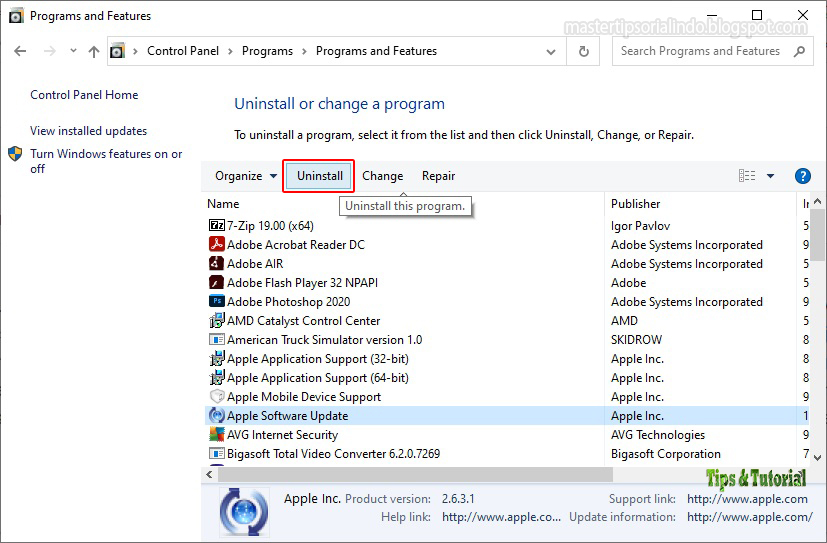The width and height of the screenshot is (827, 543).
Task: Click the vertical scrollbar down arrow
Action: click(x=818, y=458)
